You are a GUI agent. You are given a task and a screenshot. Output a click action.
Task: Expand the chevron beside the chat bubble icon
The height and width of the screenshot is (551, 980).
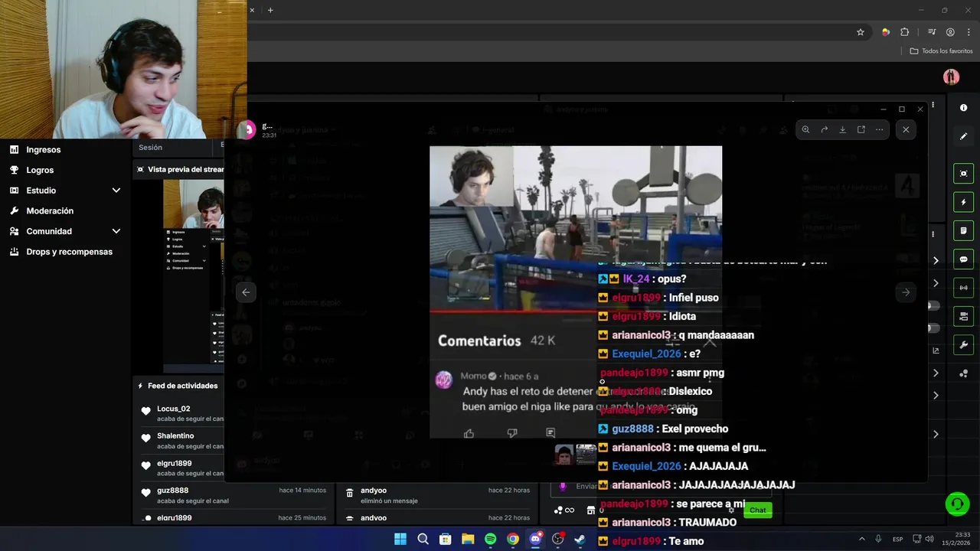[936, 260]
